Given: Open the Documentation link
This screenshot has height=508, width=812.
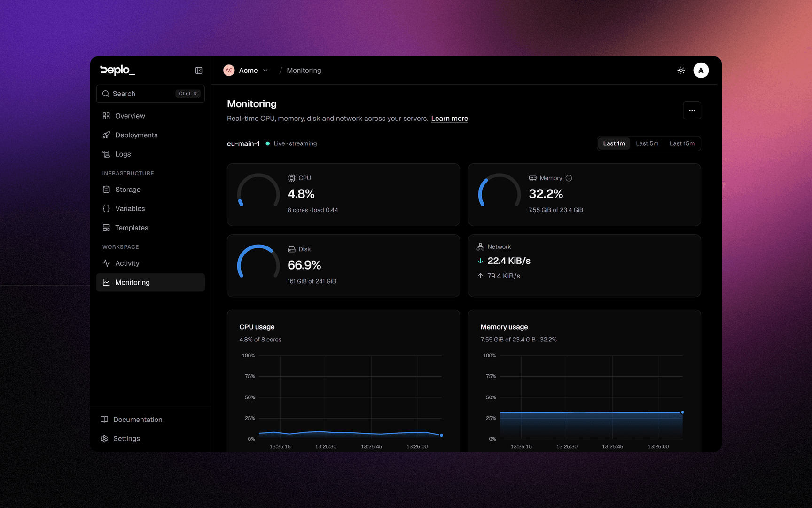Looking at the screenshot, I should point(150,420).
